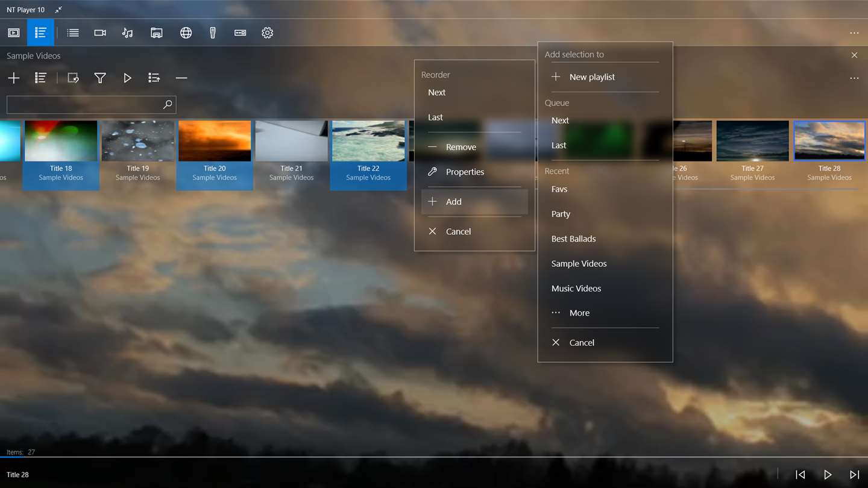Cancel the Reorder context menu

[x=474, y=231]
